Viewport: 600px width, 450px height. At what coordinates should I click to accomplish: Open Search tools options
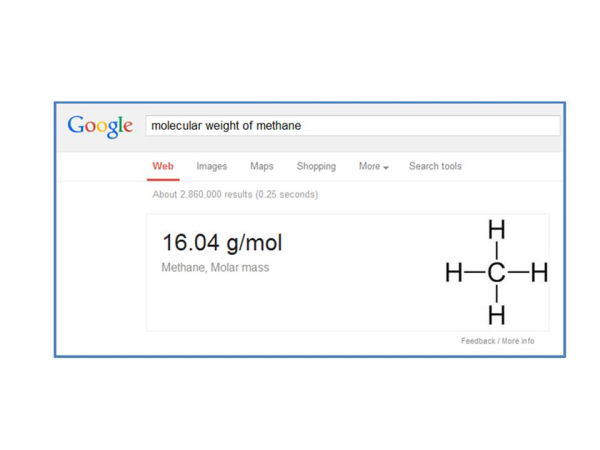[435, 166]
